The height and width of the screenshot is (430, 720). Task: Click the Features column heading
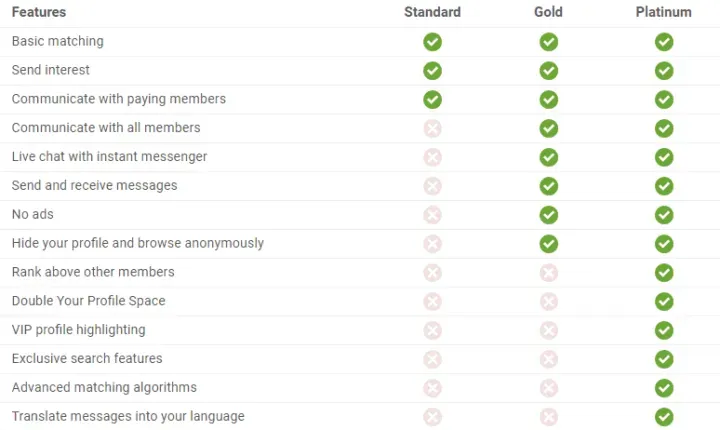(x=39, y=12)
